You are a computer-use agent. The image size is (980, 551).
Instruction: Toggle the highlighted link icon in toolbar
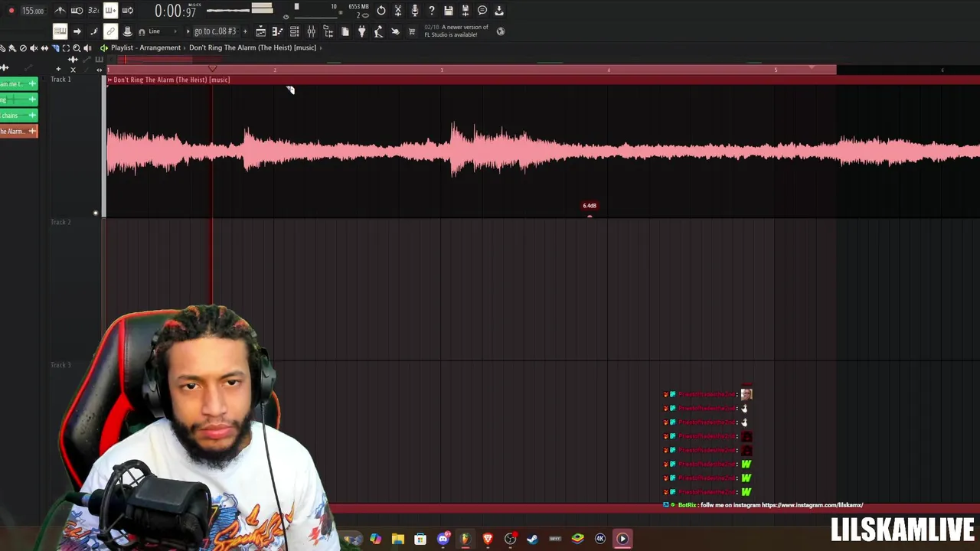pos(110,31)
